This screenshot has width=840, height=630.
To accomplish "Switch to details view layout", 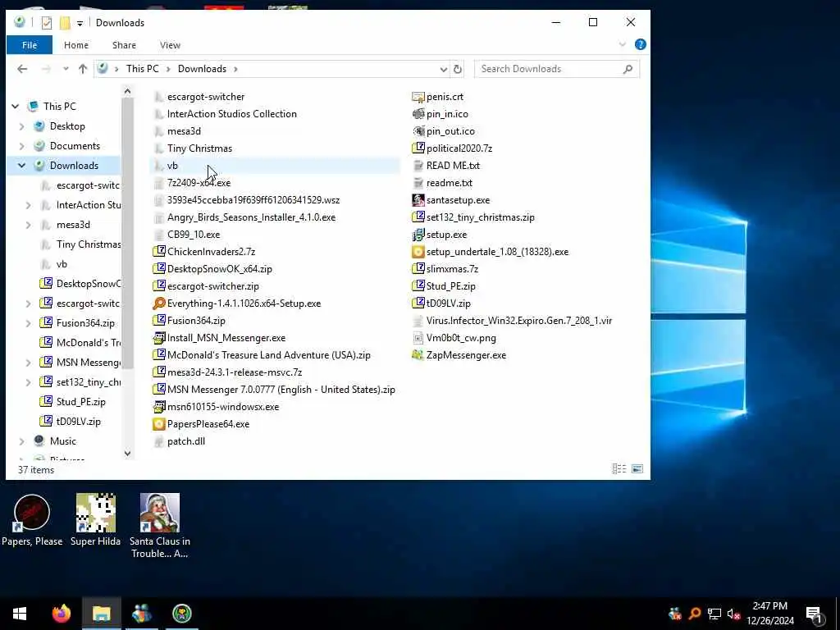I will (x=619, y=468).
